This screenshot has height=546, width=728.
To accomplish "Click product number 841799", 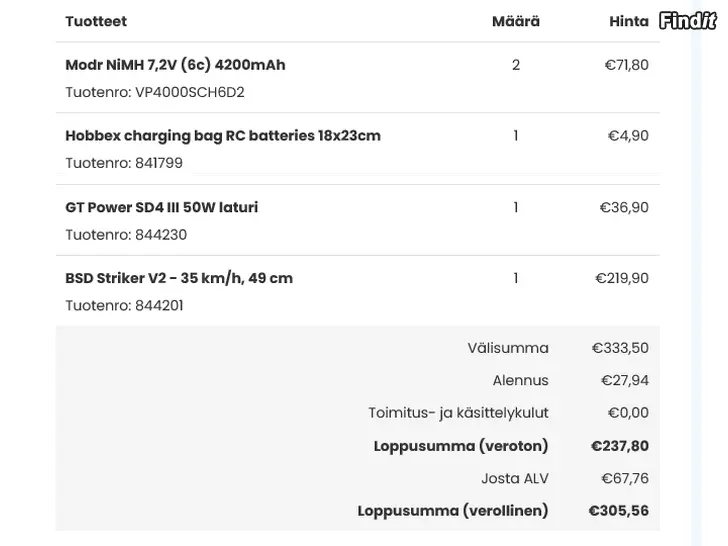I will pyautogui.click(x=159, y=163).
